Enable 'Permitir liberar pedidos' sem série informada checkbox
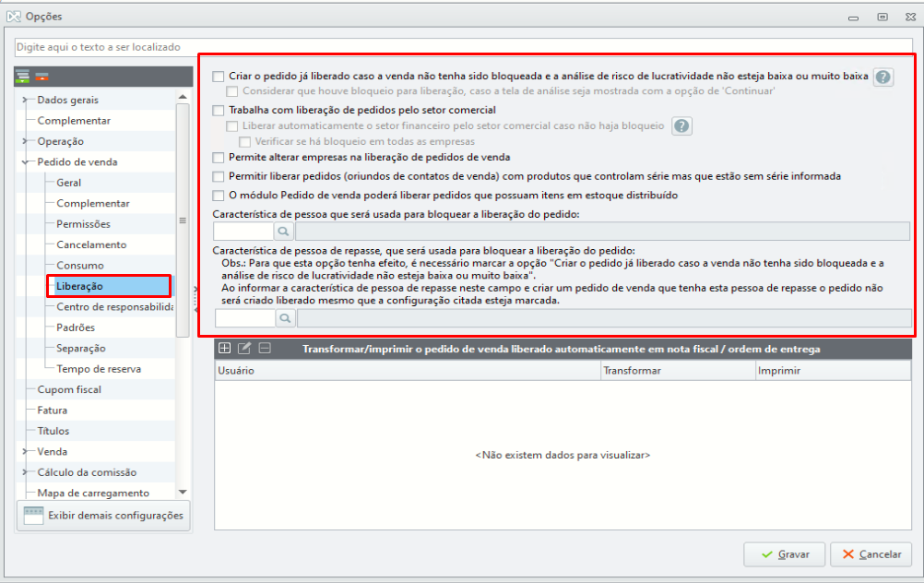Screen dimensions: 924x583 click(219, 176)
